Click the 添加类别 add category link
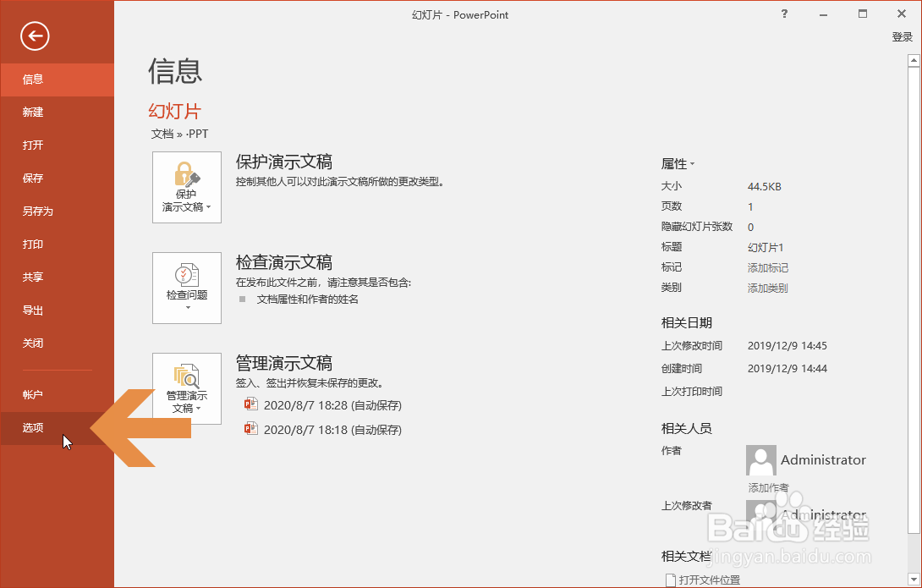The width and height of the screenshot is (922, 588). tap(768, 287)
